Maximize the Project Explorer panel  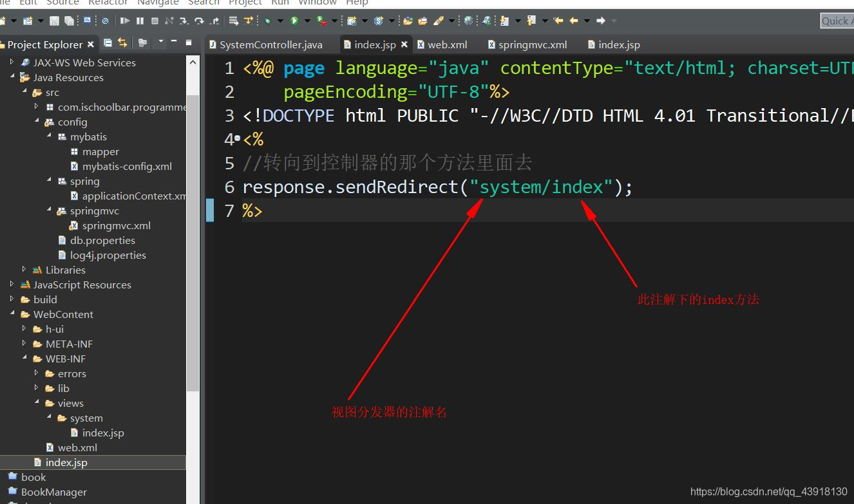click(x=189, y=42)
